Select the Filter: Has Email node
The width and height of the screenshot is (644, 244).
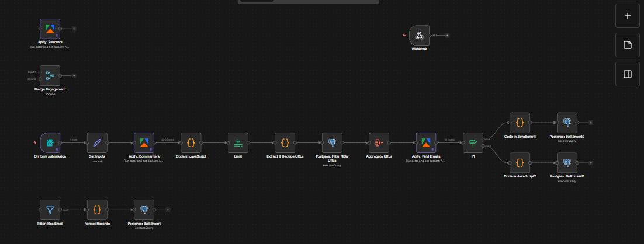pyautogui.click(x=50, y=210)
